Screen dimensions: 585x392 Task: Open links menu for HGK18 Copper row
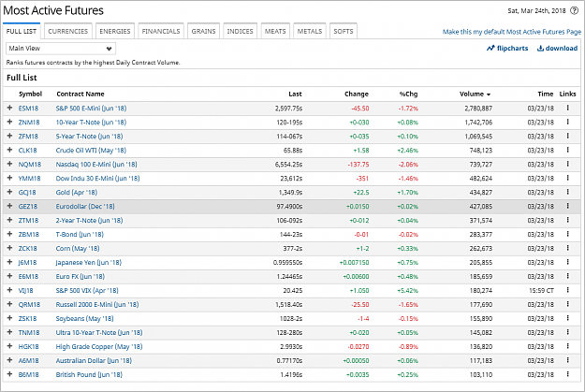click(567, 346)
